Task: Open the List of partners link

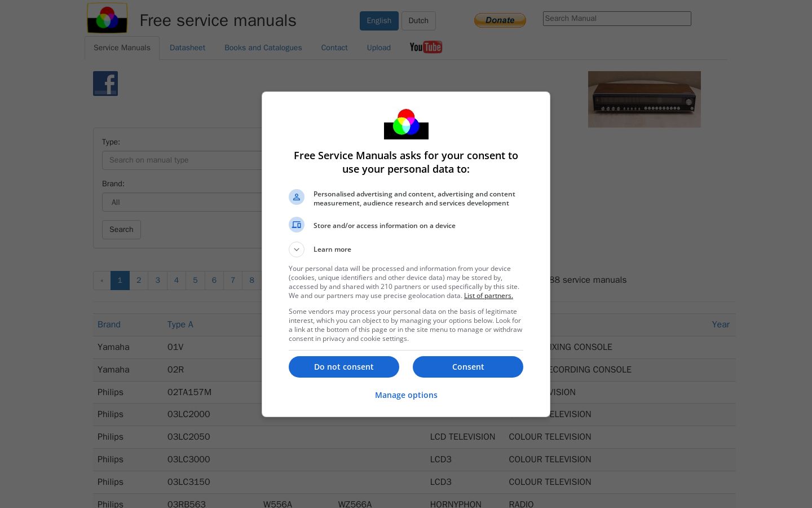Action: (x=488, y=296)
